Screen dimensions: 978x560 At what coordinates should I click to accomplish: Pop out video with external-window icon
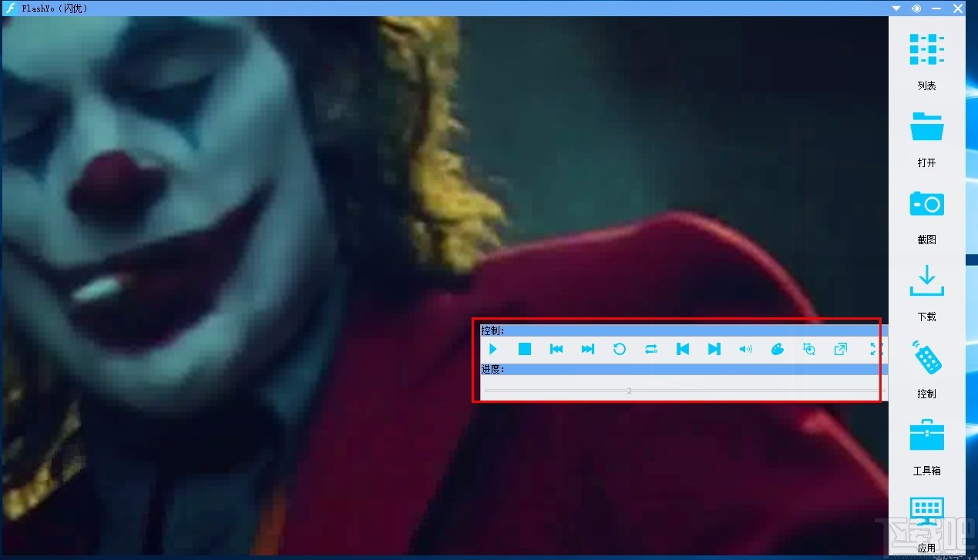[841, 349]
